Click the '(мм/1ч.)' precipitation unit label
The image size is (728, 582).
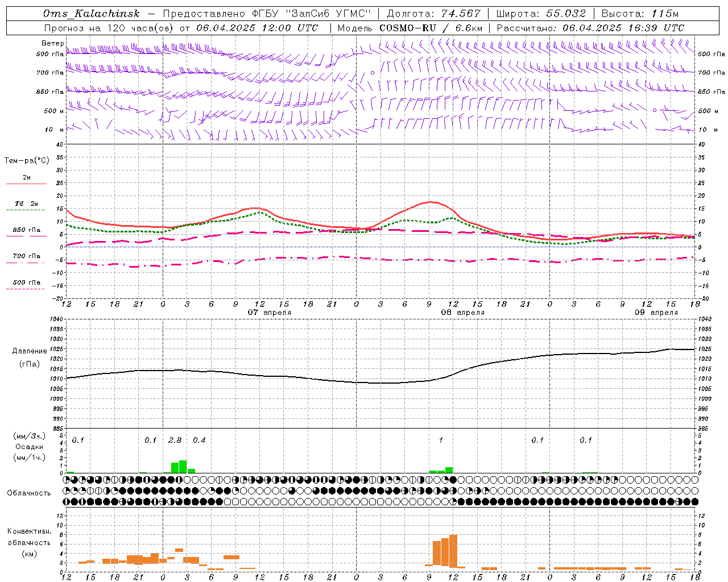(x=29, y=458)
